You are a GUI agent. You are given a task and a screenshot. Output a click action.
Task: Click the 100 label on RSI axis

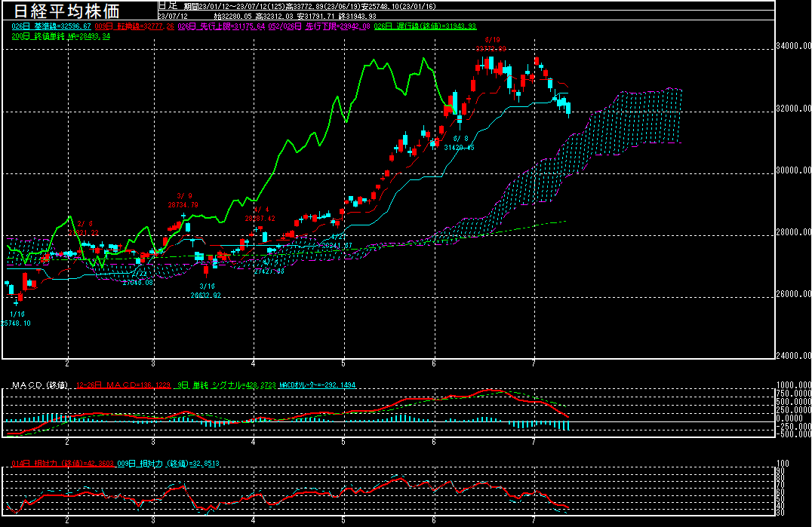(x=783, y=464)
